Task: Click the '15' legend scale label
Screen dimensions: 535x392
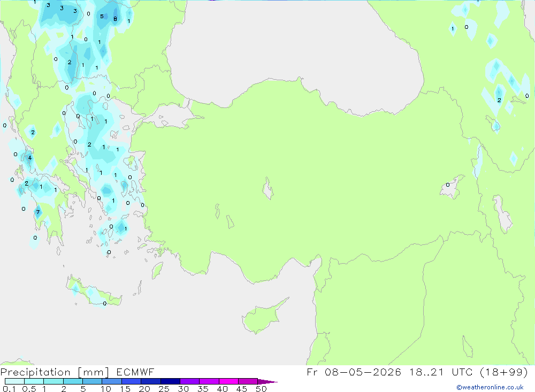Action: (x=125, y=389)
